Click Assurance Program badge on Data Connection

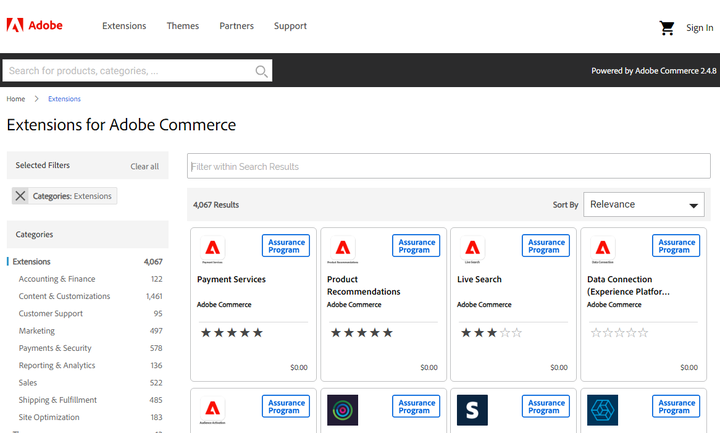click(676, 246)
